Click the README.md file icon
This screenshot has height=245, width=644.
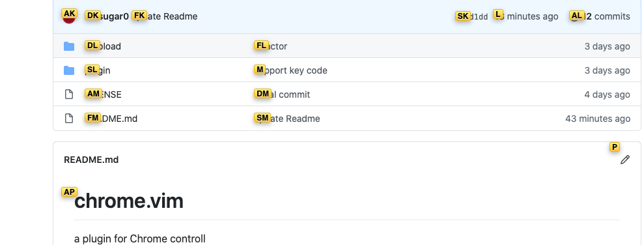pos(69,119)
